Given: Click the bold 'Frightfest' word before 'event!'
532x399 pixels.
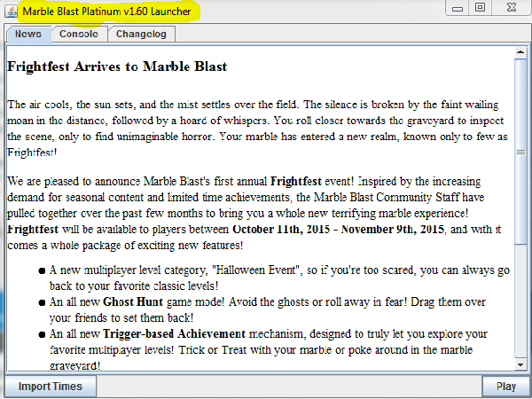Looking at the screenshot, I should [x=296, y=181].
